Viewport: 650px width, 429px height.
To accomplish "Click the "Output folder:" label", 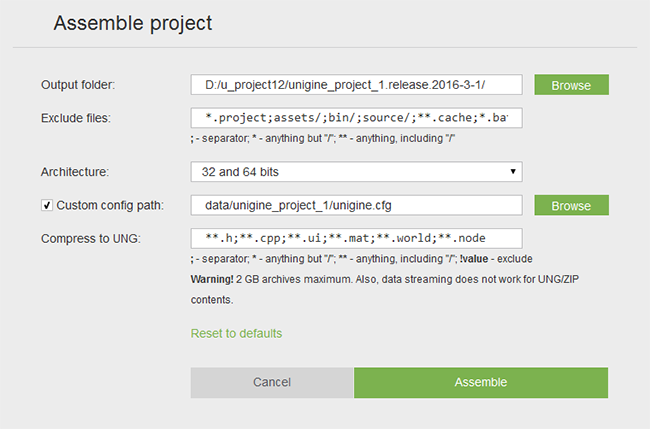I will [78, 85].
